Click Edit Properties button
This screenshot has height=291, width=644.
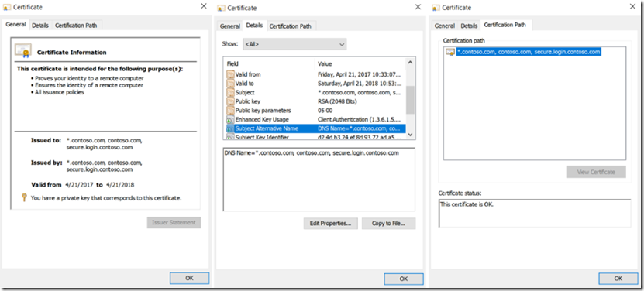pyautogui.click(x=331, y=223)
